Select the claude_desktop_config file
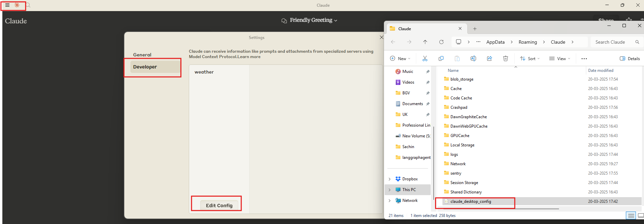 pos(470,201)
